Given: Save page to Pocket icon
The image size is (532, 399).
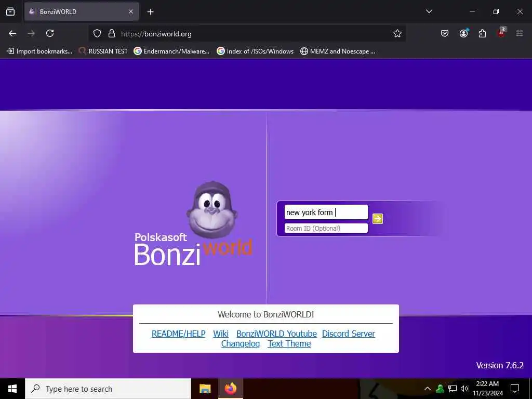Looking at the screenshot, I should (445, 33).
